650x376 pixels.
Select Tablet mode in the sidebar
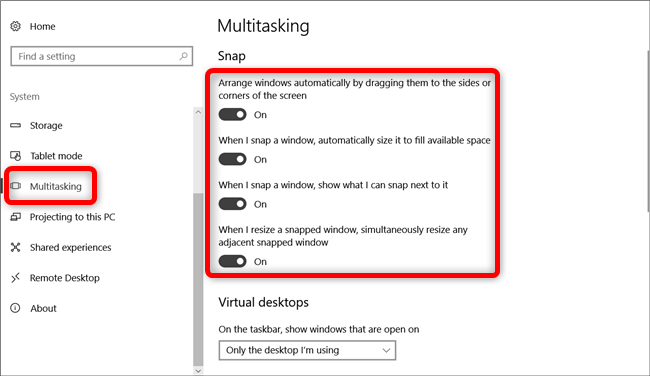tap(56, 156)
